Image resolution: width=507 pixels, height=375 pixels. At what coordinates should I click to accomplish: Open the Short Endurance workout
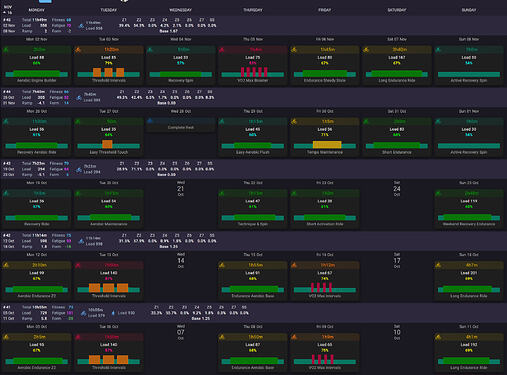397,137
